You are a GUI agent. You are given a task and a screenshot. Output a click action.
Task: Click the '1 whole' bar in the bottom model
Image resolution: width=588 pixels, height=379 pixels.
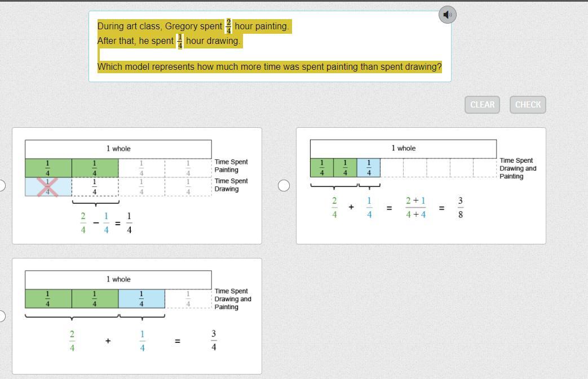[118, 279]
